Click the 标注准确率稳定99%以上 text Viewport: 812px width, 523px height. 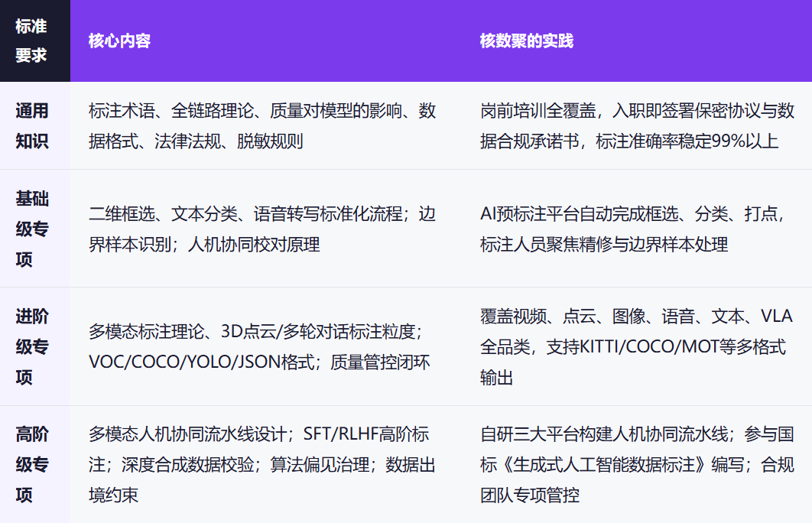coord(687,141)
